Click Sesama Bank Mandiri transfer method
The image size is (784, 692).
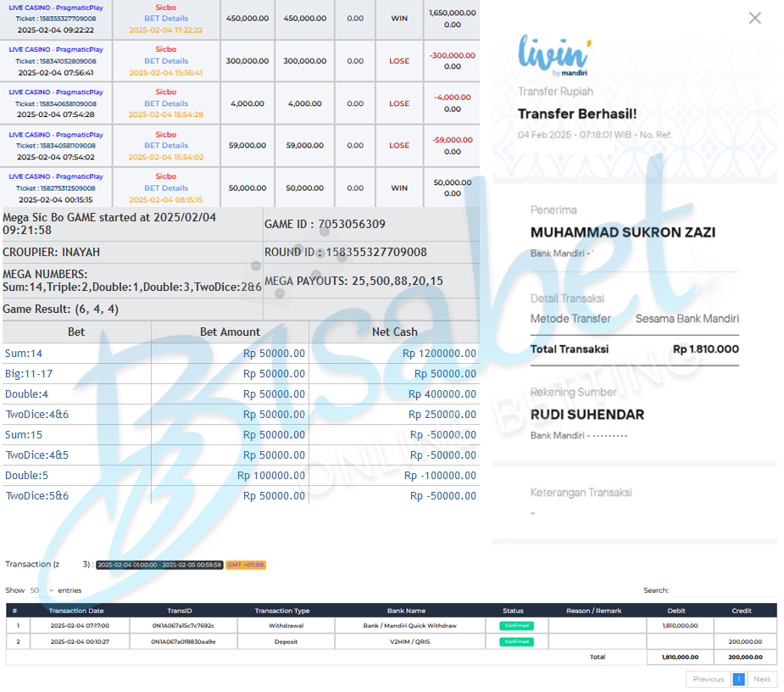687,319
